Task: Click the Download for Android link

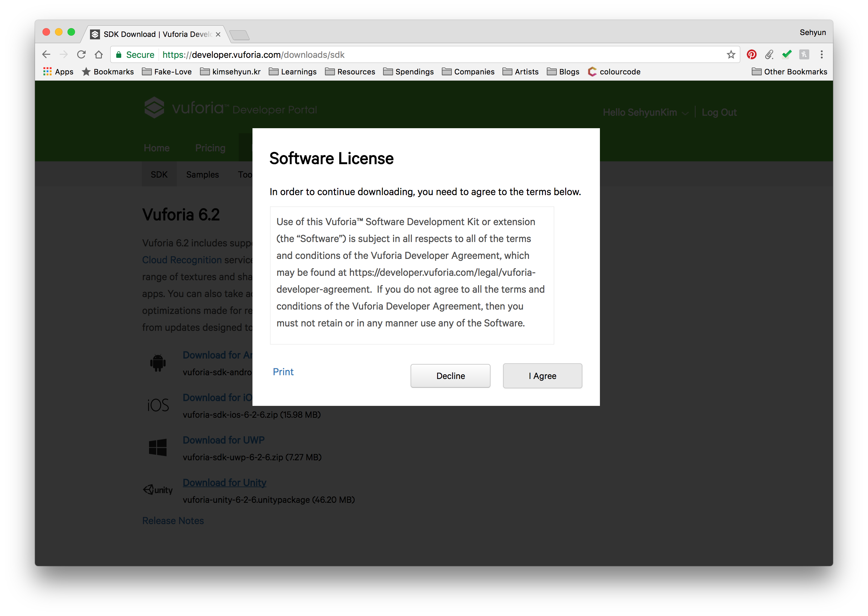Action: click(x=217, y=355)
